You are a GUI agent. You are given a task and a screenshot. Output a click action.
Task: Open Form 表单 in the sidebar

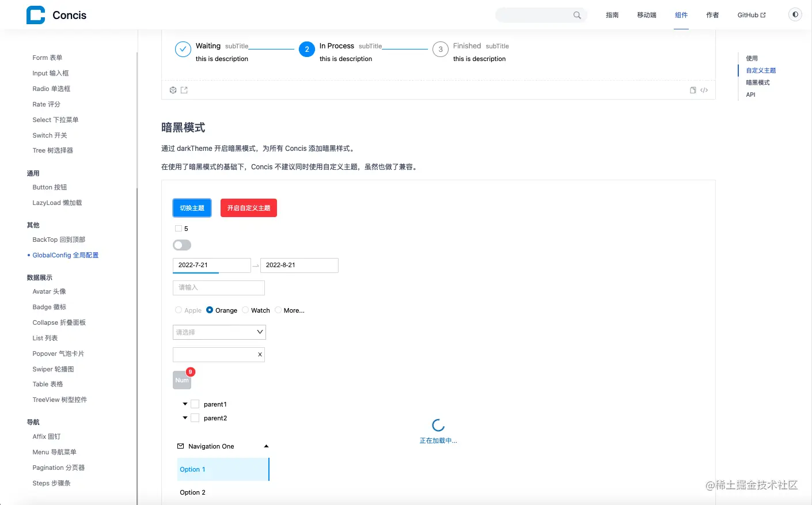47,58
